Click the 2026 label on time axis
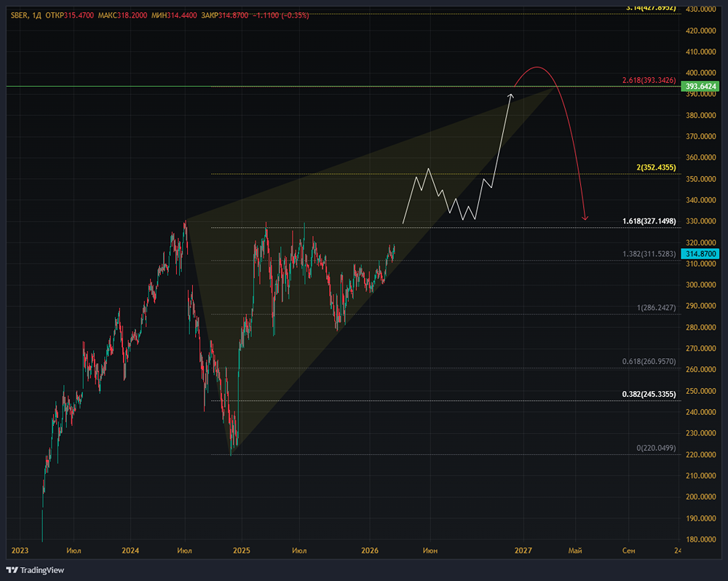The width and height of the screenshot is (728, 581). (370, 550)
